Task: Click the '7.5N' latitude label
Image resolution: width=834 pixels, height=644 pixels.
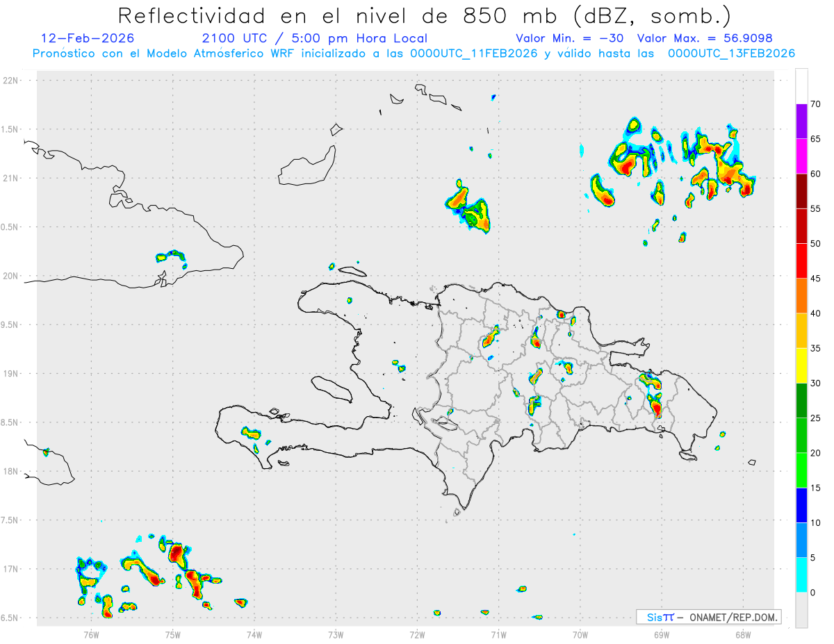Action: coord(10,520)
